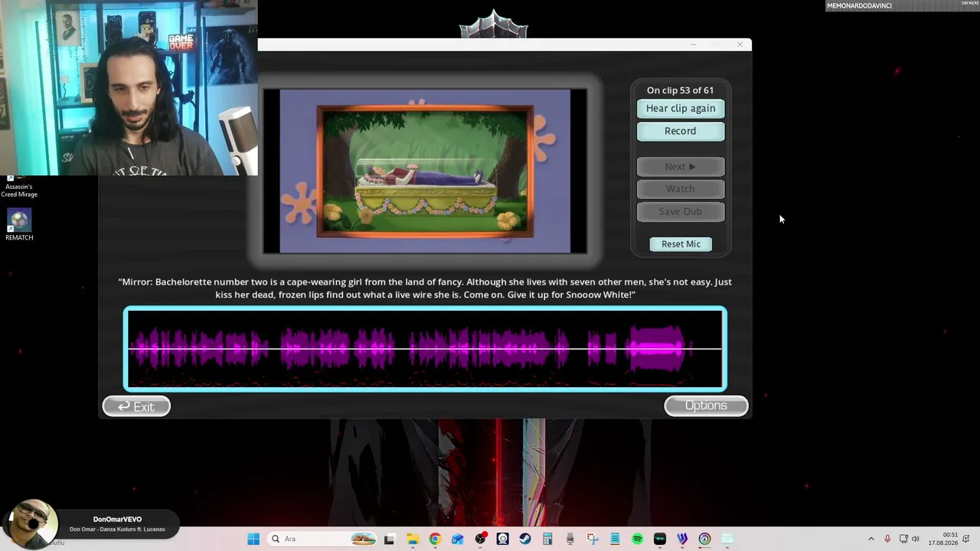The height and width of the screenshot is (551, 980).
Task: Click the magenta audio waveform display
Action: coord(425,349)
